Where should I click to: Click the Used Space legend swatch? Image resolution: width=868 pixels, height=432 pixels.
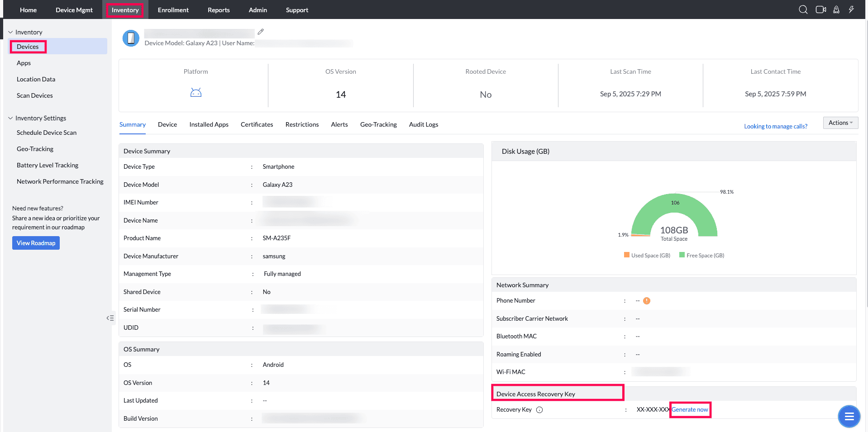pyautogui.click(x=627, y=255)
